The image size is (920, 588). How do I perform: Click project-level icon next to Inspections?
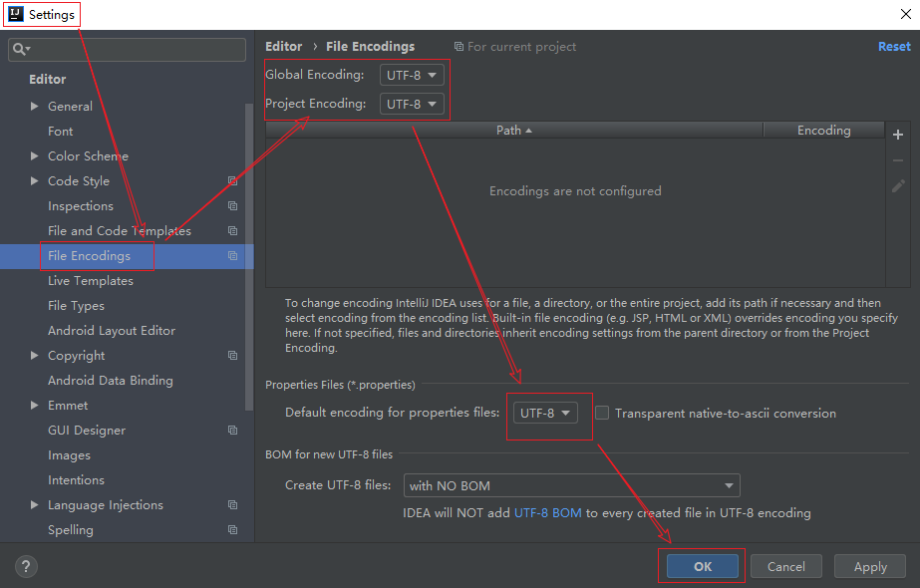tap(232, 206)
